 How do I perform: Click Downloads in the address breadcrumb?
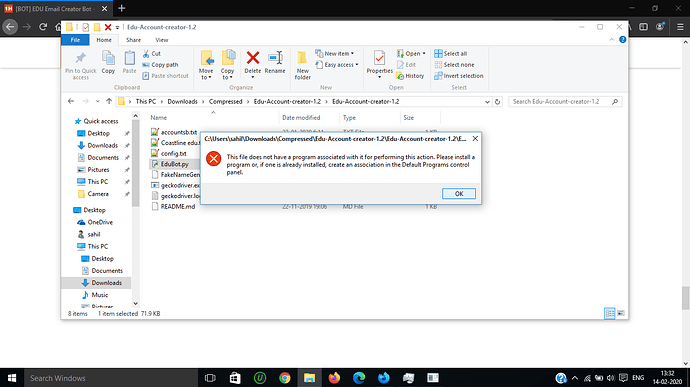coord(182,102)
